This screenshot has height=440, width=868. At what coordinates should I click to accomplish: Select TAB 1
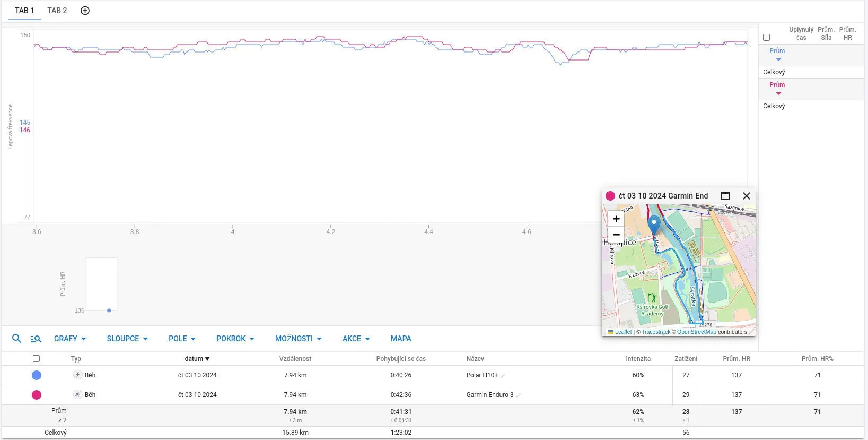24,11
